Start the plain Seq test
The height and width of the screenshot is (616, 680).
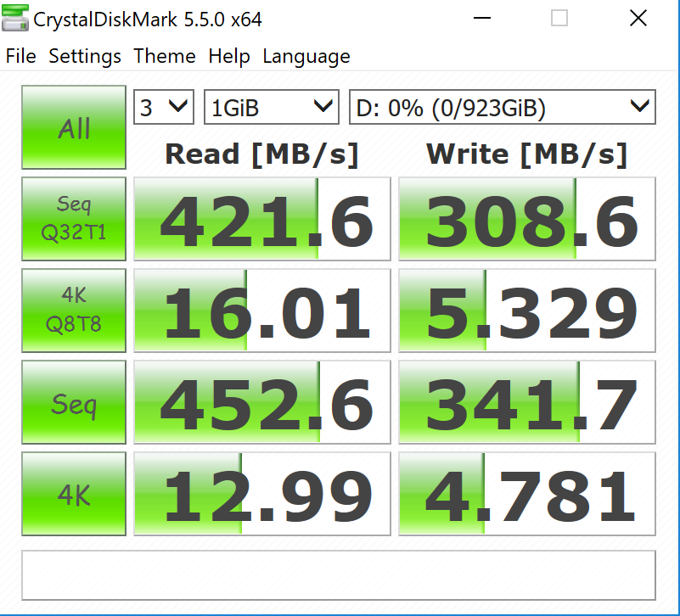tap(74, 402)
